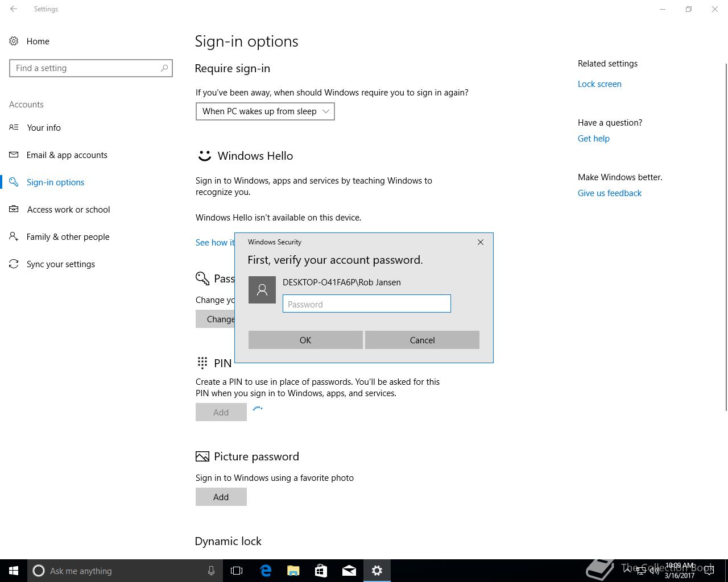The height and width of the screenshot is (582, 728).
Task: Open the Give us feedback link
Action: 609,193
